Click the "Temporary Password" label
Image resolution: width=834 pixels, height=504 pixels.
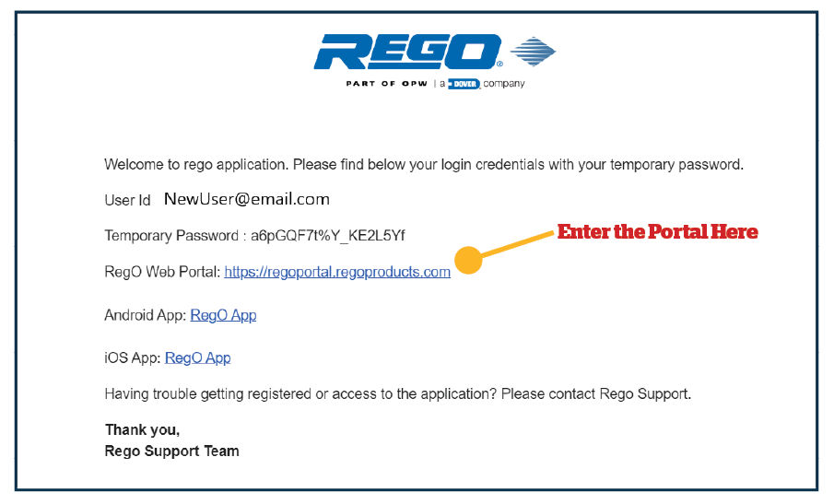pyautogui.click(x=171, y=236)
